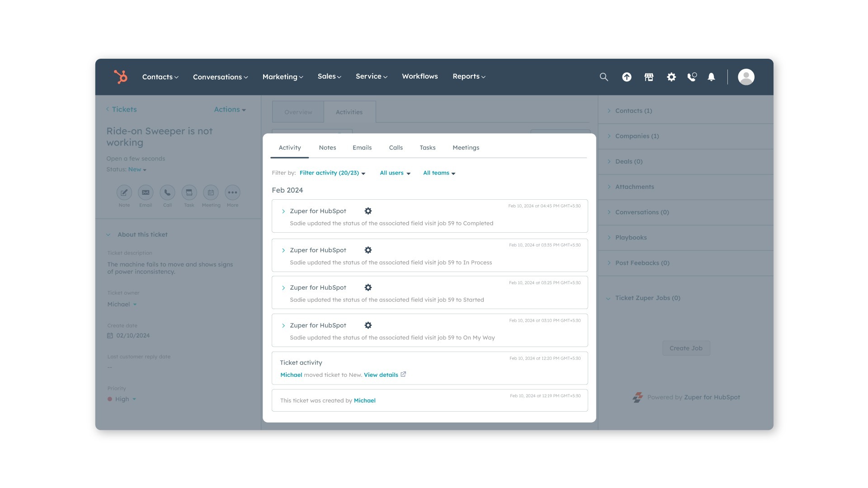This screenshot has height=488, width=868.
Task: Click external link icon beside View details
Action: 403,374
